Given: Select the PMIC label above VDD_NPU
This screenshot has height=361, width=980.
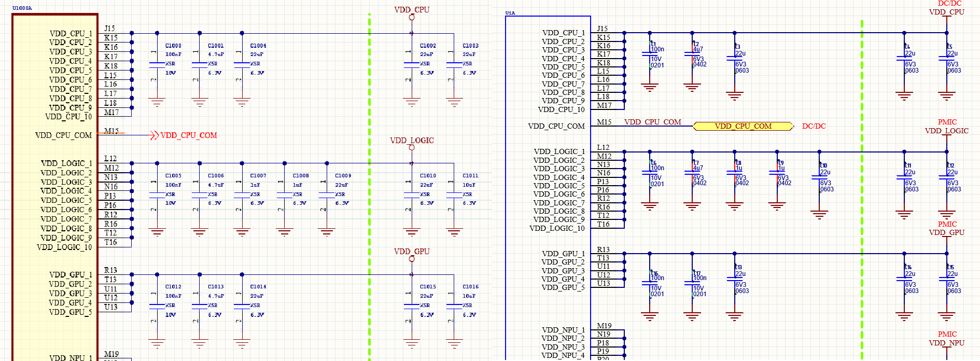Looking at the screenshot, I should [x=947, y=334].
